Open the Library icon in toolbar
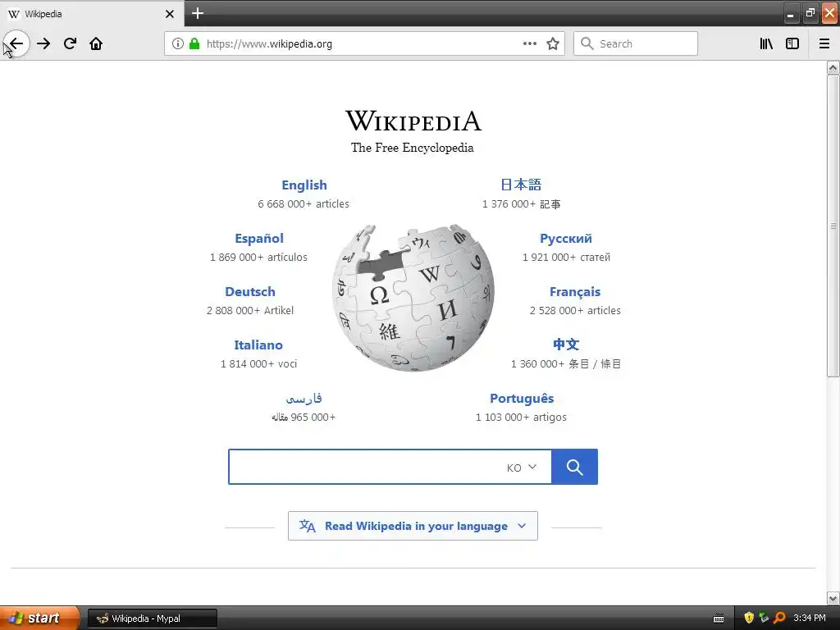 coord(766,43)
